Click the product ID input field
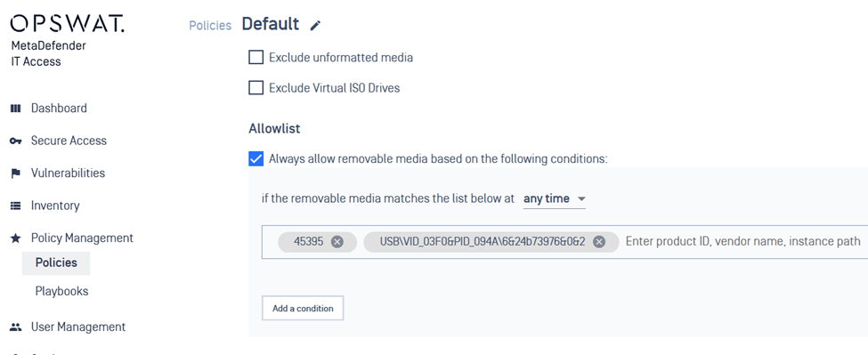The image size is (868, 355). 744,242
